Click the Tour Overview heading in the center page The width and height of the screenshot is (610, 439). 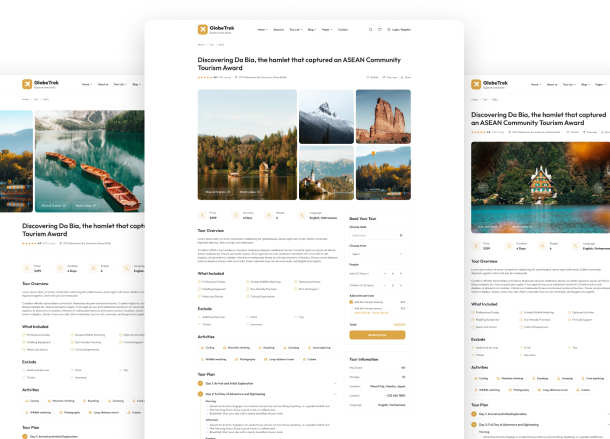click(x=210, y=230)
